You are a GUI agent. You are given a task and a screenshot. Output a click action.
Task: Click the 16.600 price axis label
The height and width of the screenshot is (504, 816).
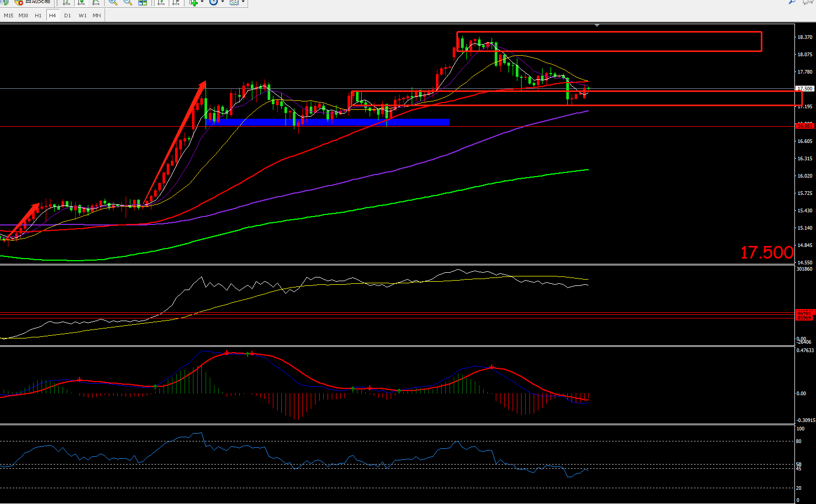(804, 141)
